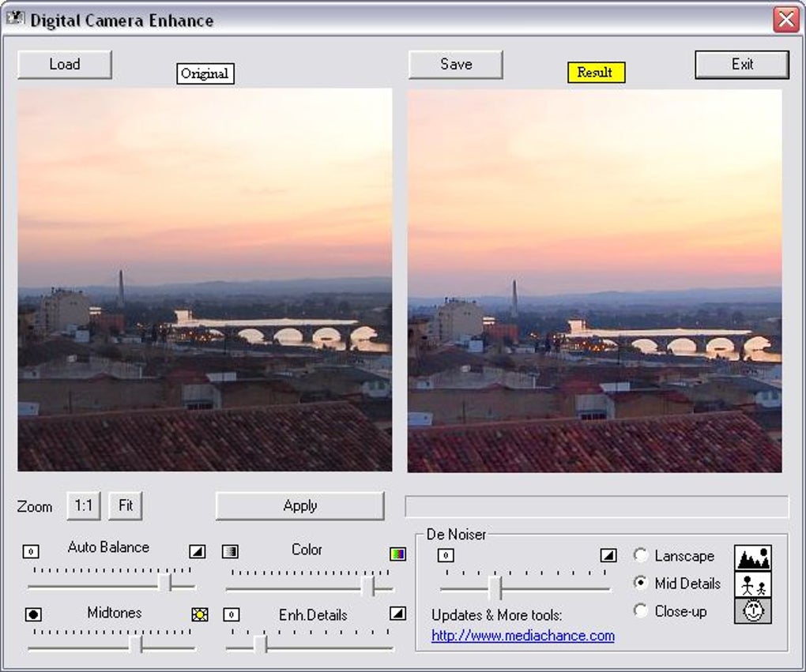Click the Enh.Details maximum icon
Viewport: 806px width, 672px height.
click(x=397, y=614)
